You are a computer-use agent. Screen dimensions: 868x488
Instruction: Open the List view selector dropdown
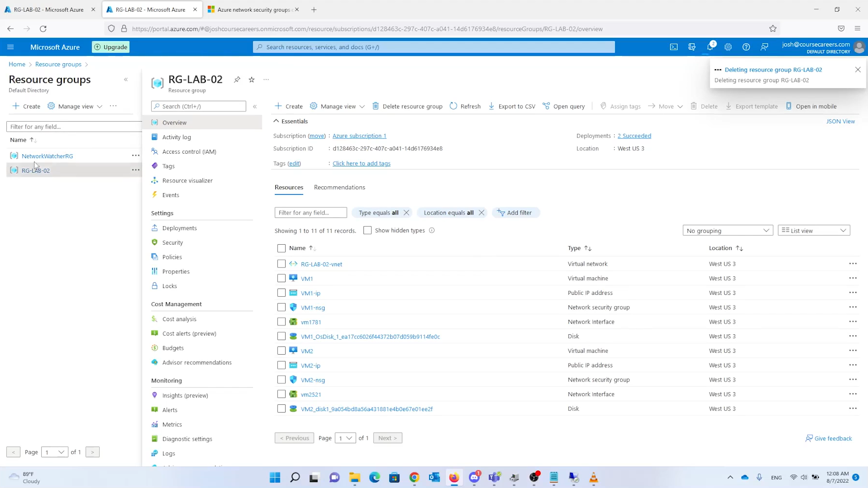click(814, 230)
